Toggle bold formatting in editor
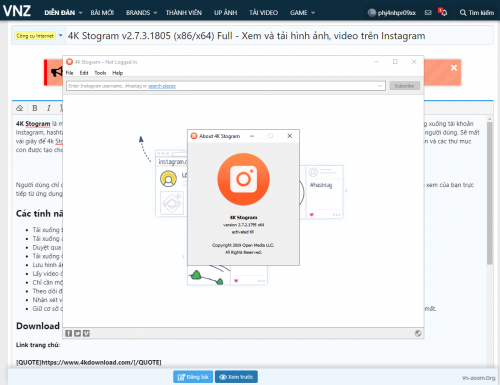 pyautogui.click(x=35, y=108)
